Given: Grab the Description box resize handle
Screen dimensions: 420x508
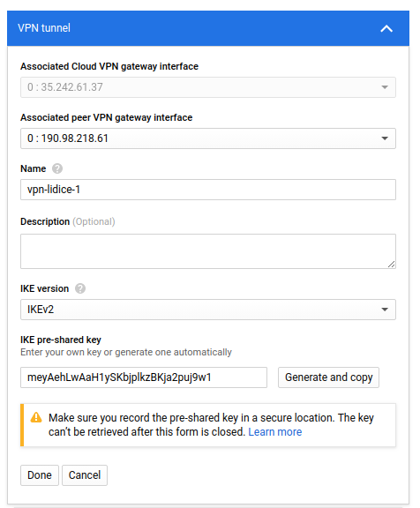Looking at the screenshot, I should 391,265.
